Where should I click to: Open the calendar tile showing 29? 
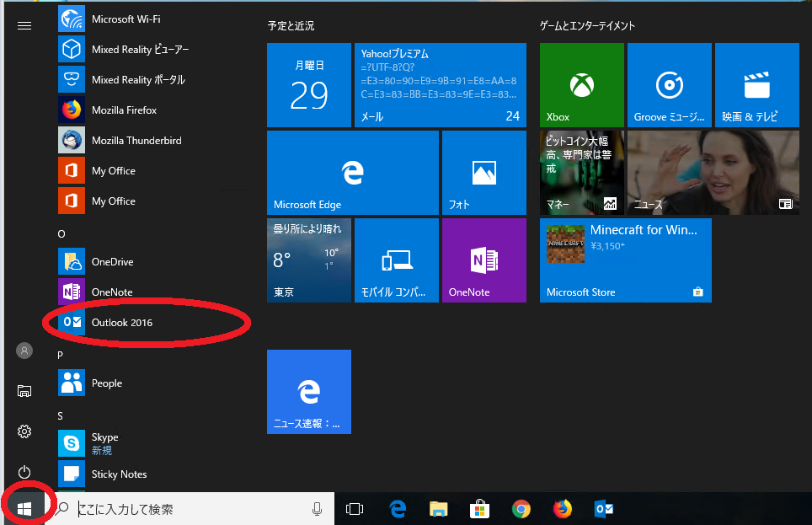pos(309,85)
